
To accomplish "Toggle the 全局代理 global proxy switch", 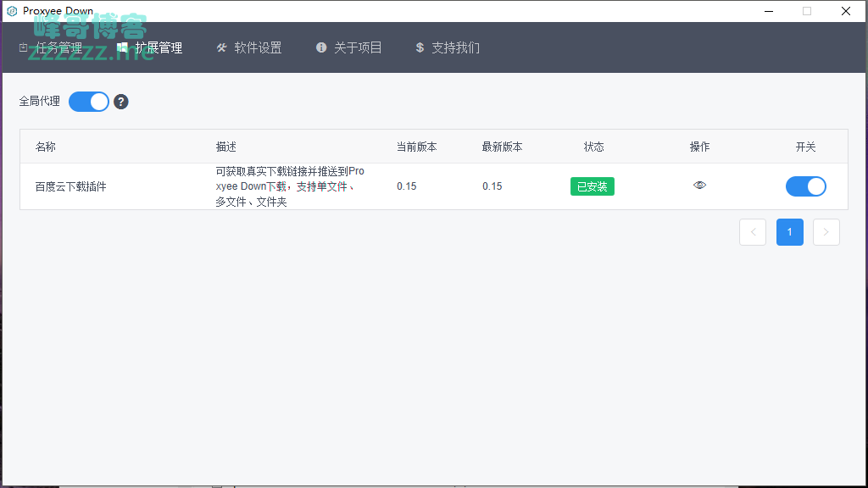I will click(89, 102).
